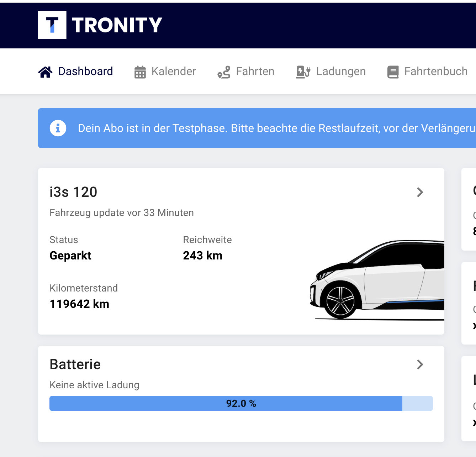Select the Fahrtenbuch tab
Viewport: 476px width, 457px height.
click(x=436, y=72)
